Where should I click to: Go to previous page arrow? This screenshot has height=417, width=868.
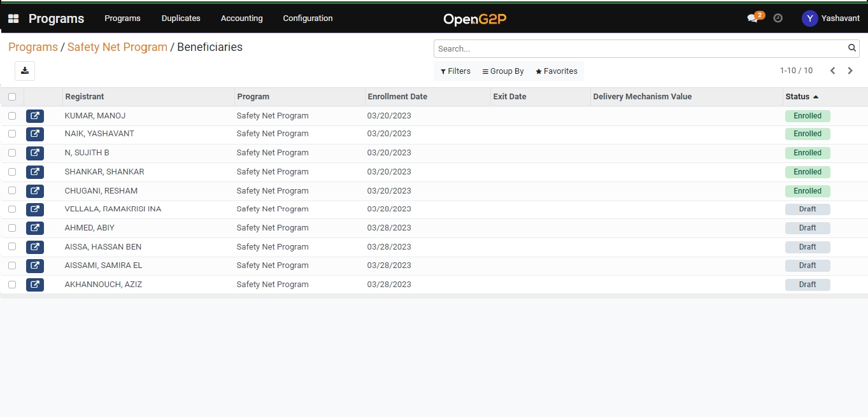tap(832, 71)
